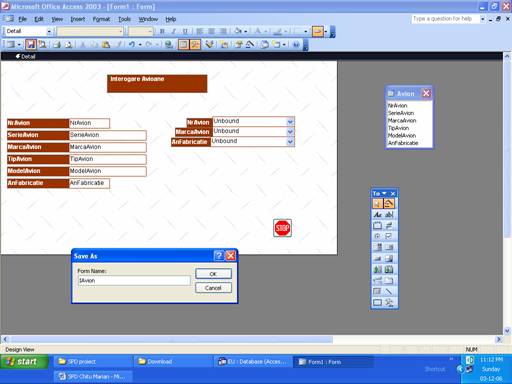Toggle Italic formatting in the toolbar
This screenshot has width=512, height=384.
coord(174,31)
